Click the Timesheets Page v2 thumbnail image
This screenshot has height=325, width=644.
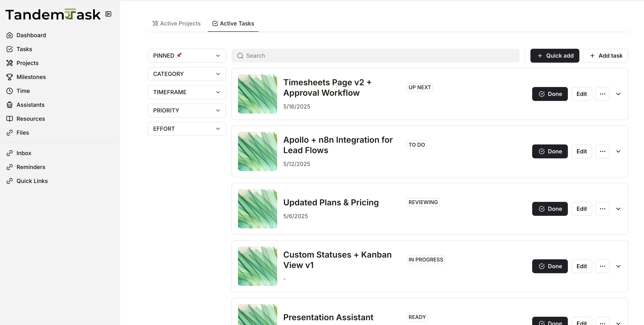pos(258,94)
